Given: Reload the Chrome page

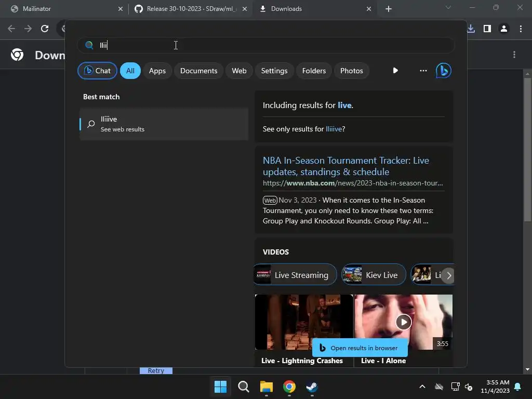Looking at the screenshot, I should tap(45, 29).
